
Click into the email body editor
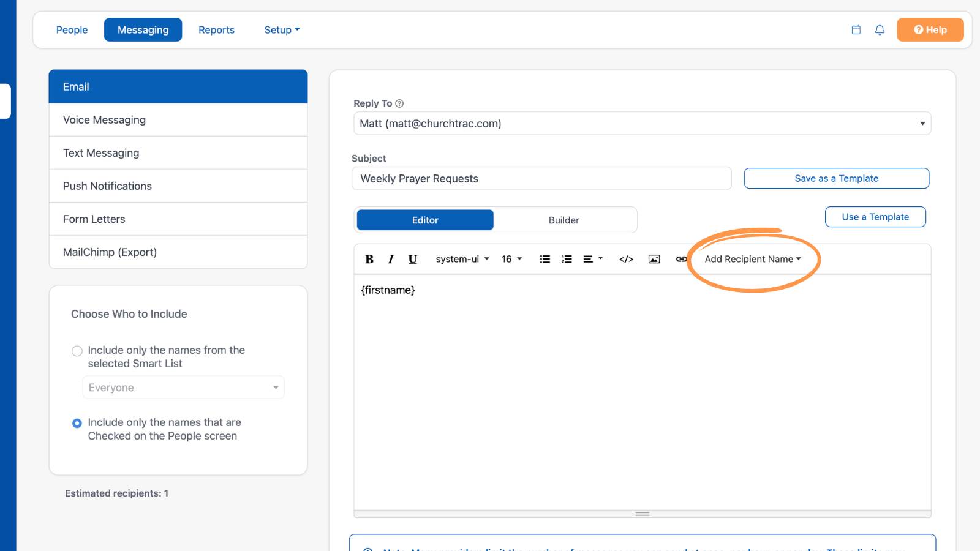click(x=642, y=392)
